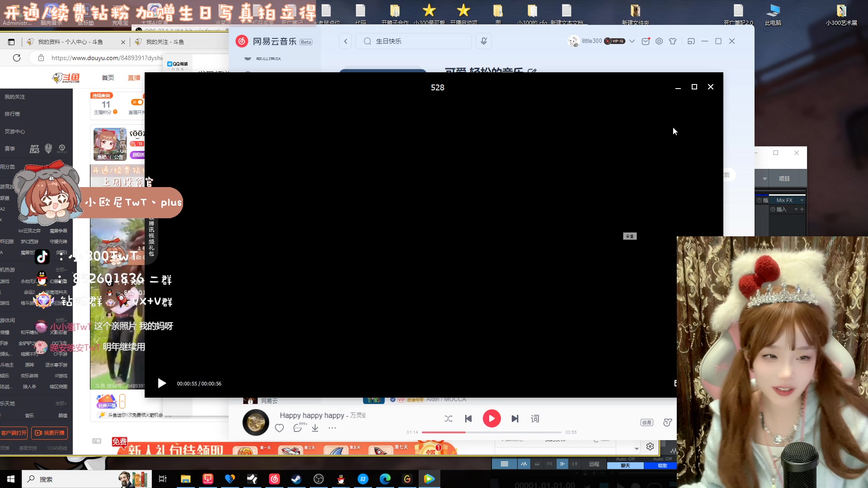Open the sound effects icon beside 极高

click(x=667, y=422)
